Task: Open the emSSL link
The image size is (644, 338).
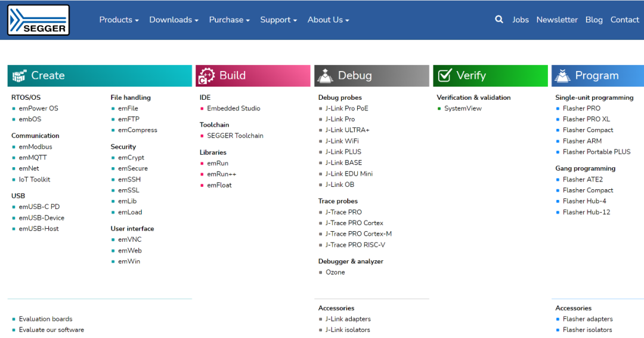Action: (129, 190)
